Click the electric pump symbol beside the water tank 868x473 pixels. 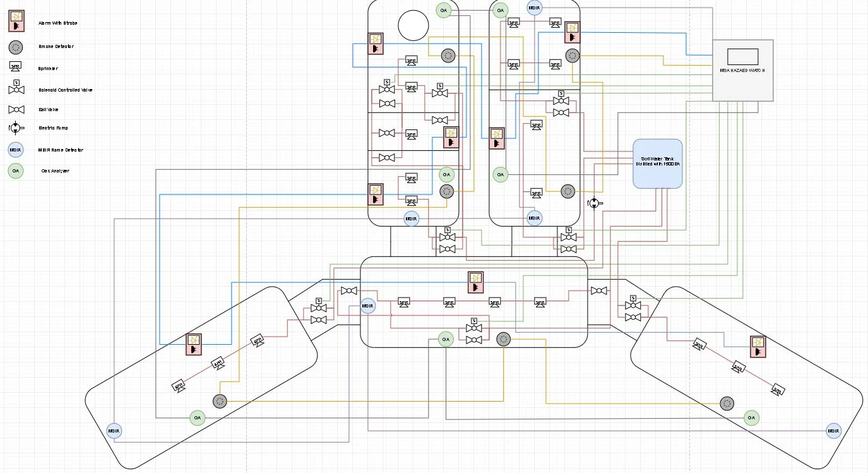(595, 203)
